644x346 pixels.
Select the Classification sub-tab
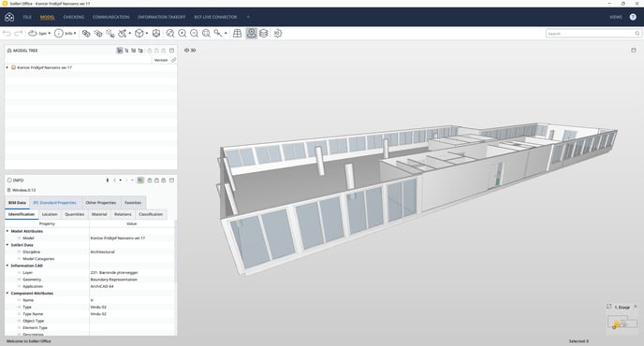(151, 214)
